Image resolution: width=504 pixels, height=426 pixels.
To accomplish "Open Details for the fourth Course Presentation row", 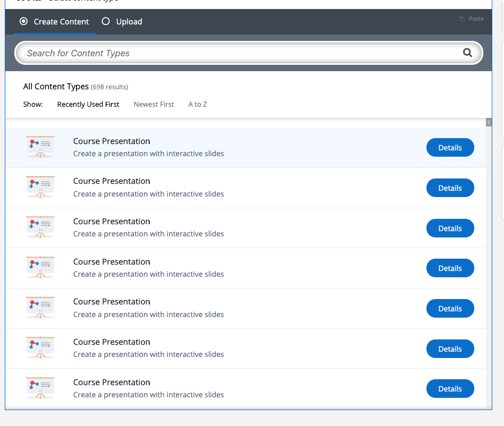I will 450,268.
